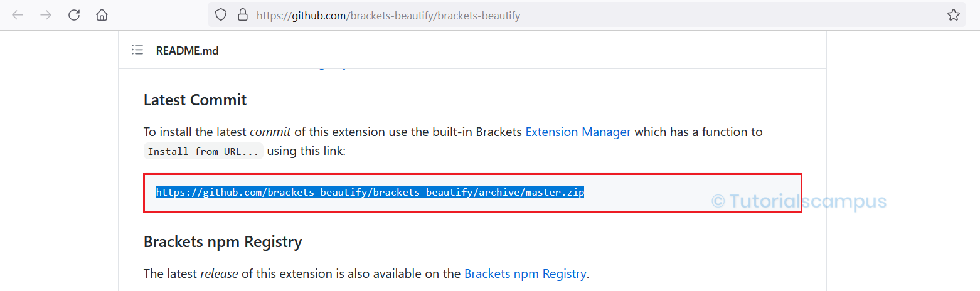Click the italic word 'commit' in paragraph
Viewport: 980px width, 291px height.
click(269, 132)
